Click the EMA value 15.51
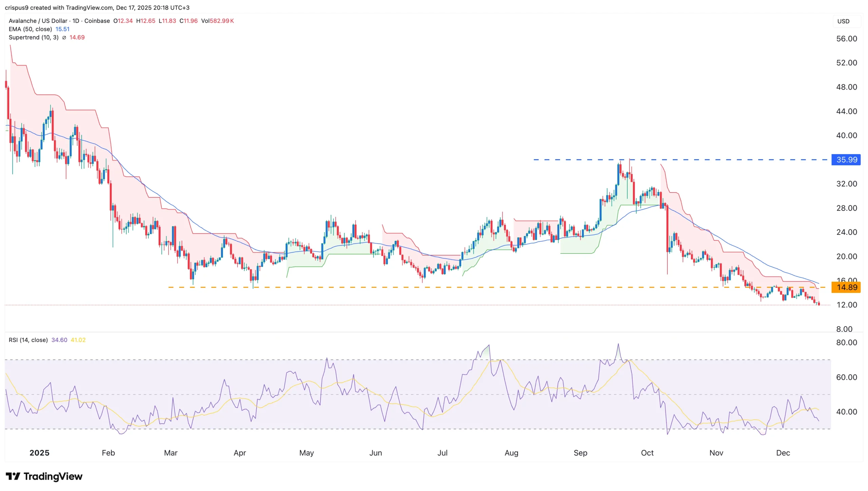Image resolution: width=868 pixels, height=491 pixels. click(62, 29)
